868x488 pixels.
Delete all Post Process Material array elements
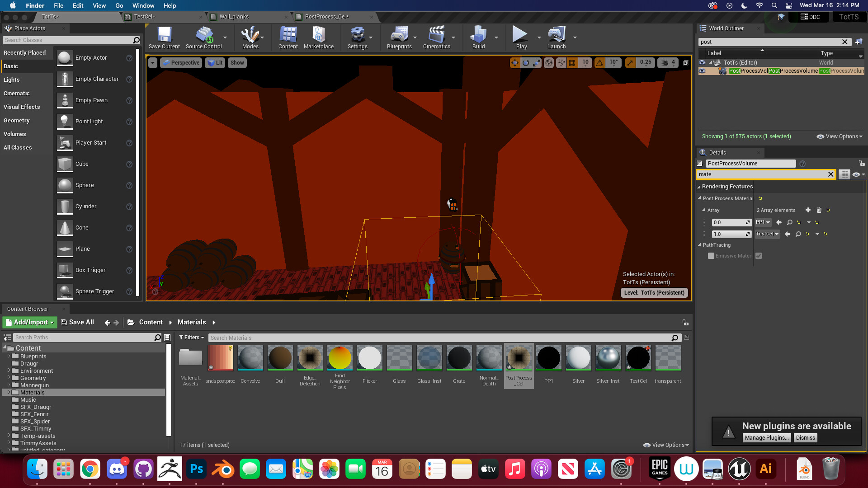pos(819,210)
